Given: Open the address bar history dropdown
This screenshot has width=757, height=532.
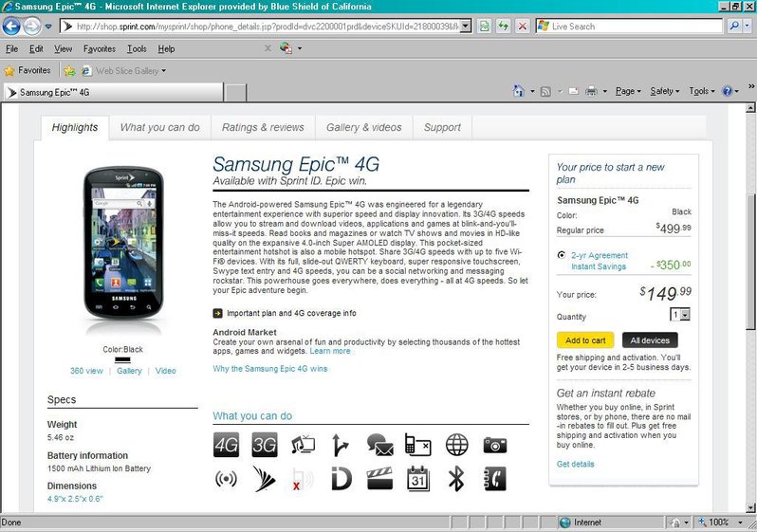Looking at the screenshot, I should [x=466, y=26].
